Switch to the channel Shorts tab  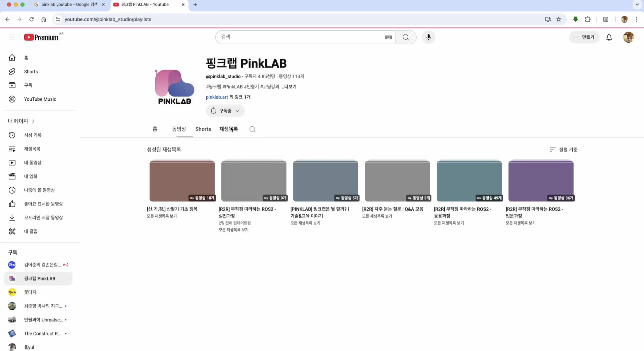pos(203,129)
